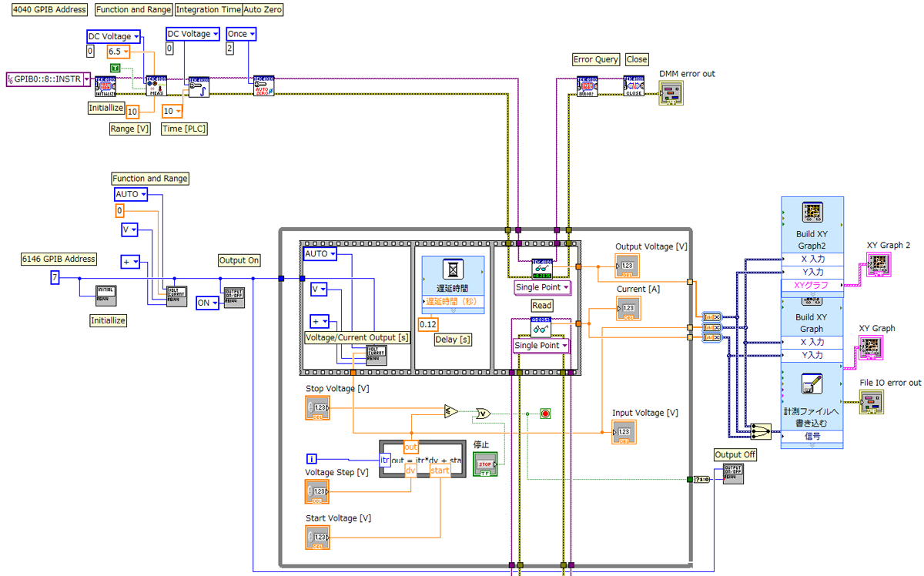
Task: Click the 4040 Initialize VI icon
Action: pyautogui.click(x=105, y=86)
